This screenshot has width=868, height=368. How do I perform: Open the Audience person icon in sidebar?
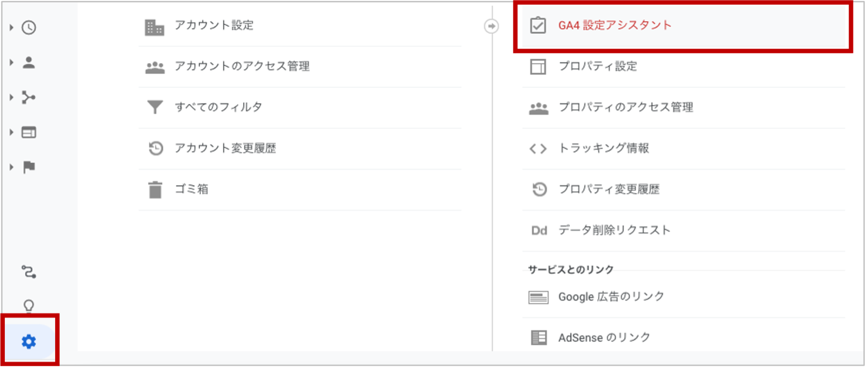29,62
